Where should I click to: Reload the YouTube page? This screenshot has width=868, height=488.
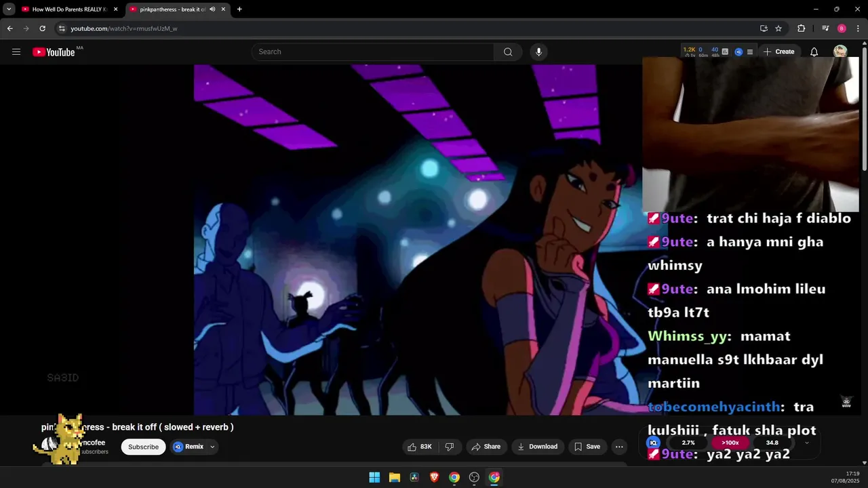[x=42, y=28]
